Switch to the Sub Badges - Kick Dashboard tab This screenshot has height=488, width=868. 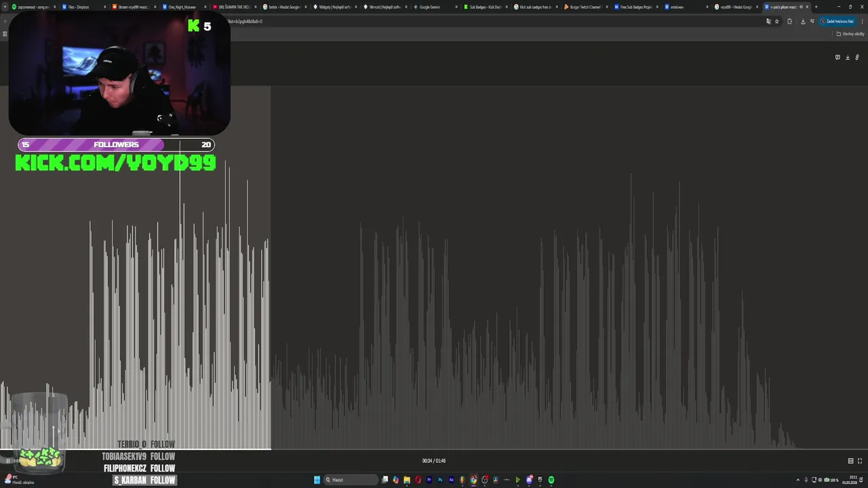point(484,7)
